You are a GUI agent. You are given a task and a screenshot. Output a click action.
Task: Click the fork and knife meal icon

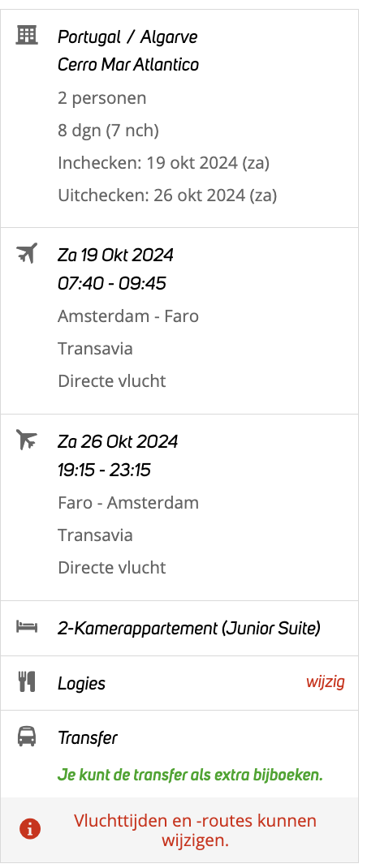[x=27, y=682]
